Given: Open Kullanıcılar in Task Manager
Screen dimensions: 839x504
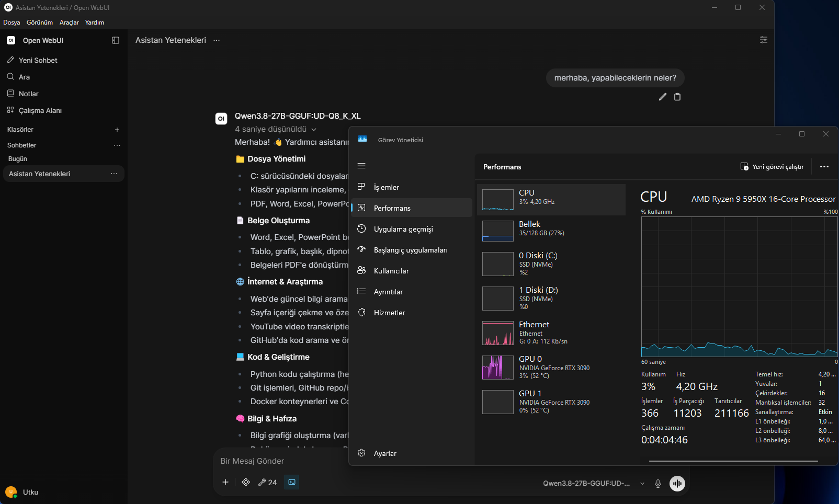Looking at the screenshot, I should tap(412, 271).
